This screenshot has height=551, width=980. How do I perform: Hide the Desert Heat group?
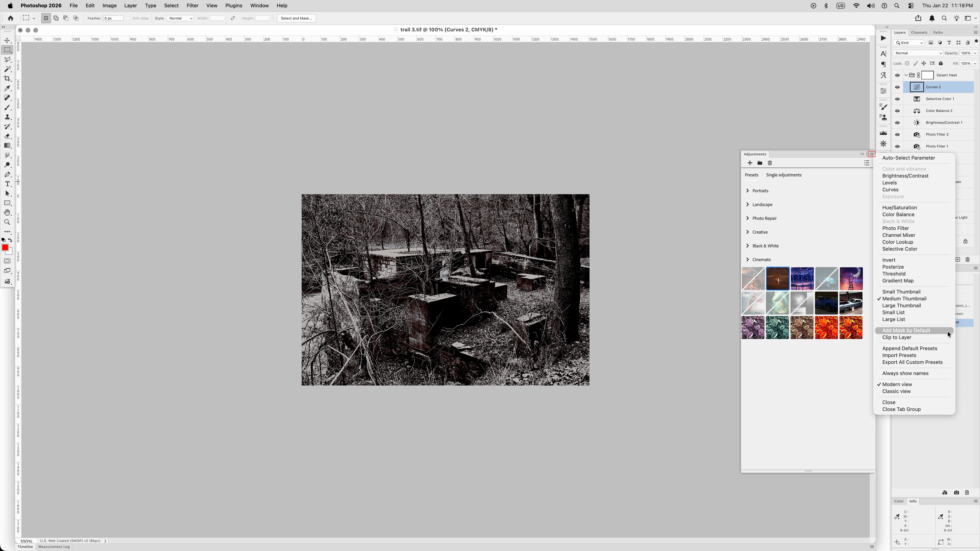[898, 75]
